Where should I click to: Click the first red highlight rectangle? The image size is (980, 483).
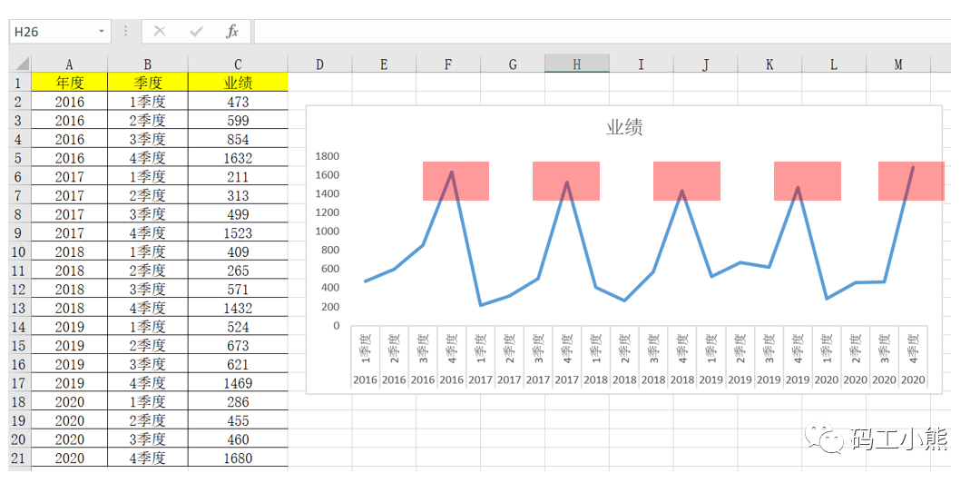pyautogui.click(x=456, y=181)
